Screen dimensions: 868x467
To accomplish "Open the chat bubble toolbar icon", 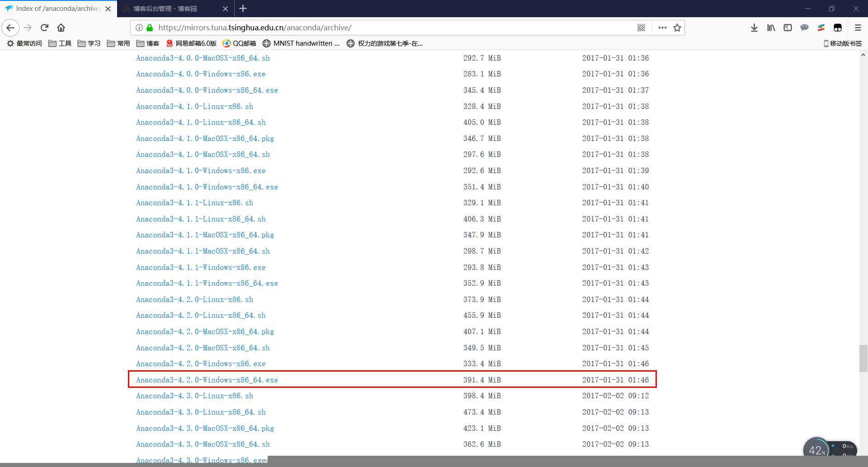I will 804,28.
